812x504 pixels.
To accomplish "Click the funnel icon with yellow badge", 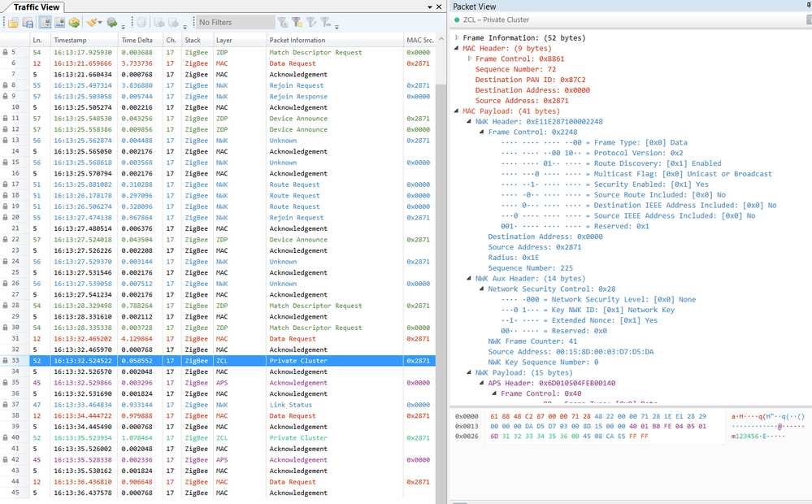I will 297,23.
